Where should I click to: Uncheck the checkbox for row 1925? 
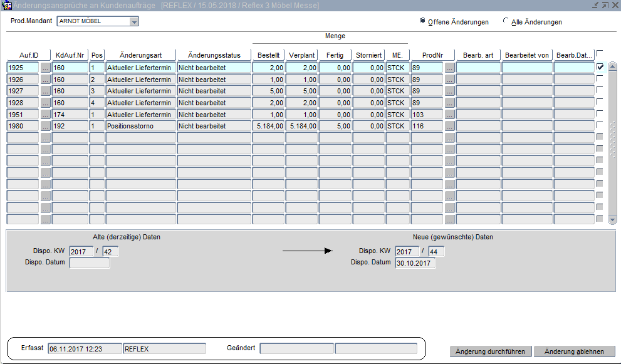(600, 67)
